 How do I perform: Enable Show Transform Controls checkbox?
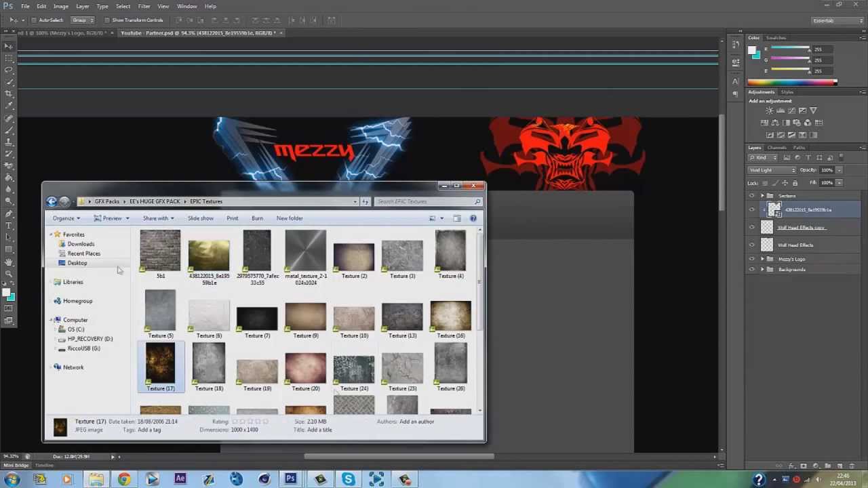coord(107,20)
